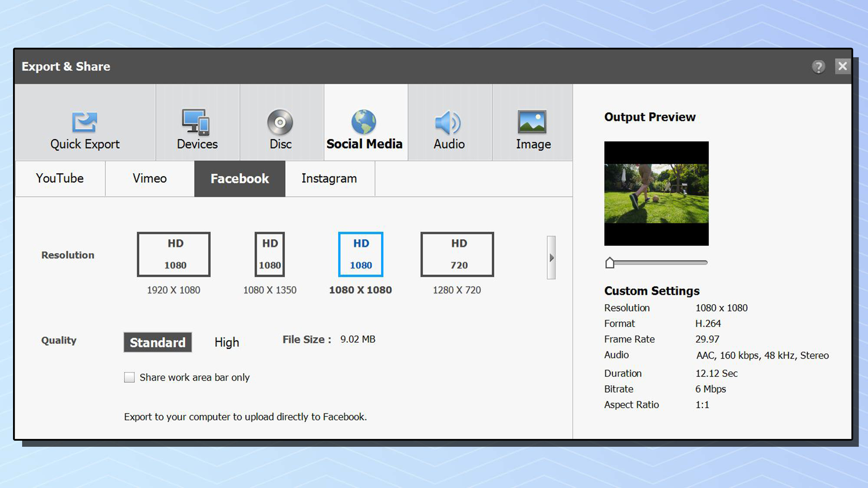Click the resolution scroll right arrow

552,257
